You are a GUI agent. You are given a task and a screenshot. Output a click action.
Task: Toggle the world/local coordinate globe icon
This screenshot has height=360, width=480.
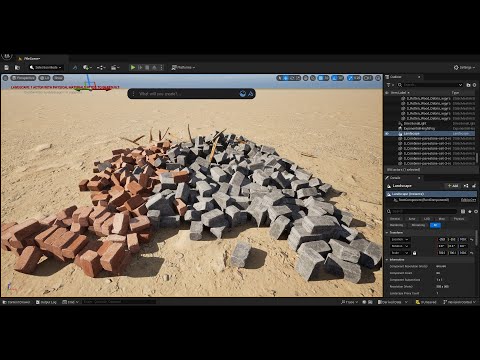tap(306, 78)
